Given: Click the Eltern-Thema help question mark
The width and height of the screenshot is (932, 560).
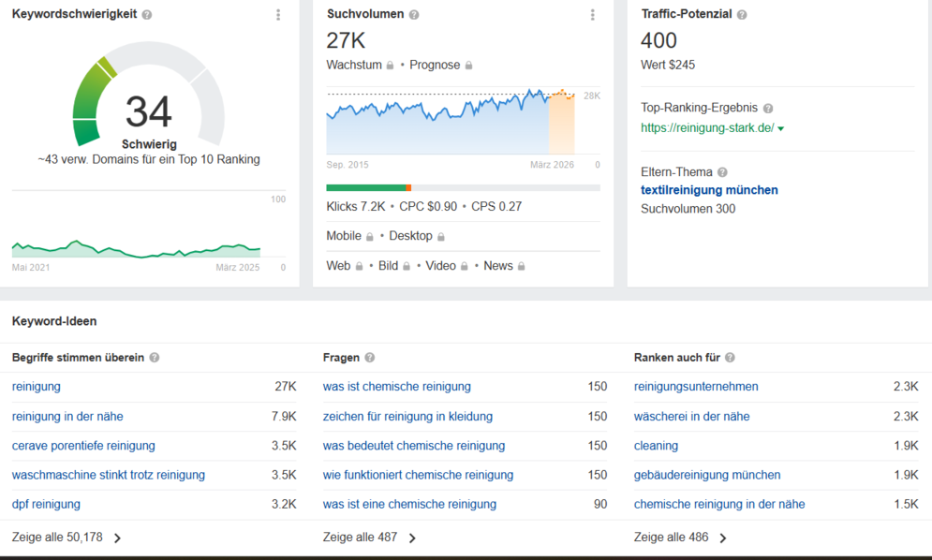Looking at the screenshot, I should point(722,172).
